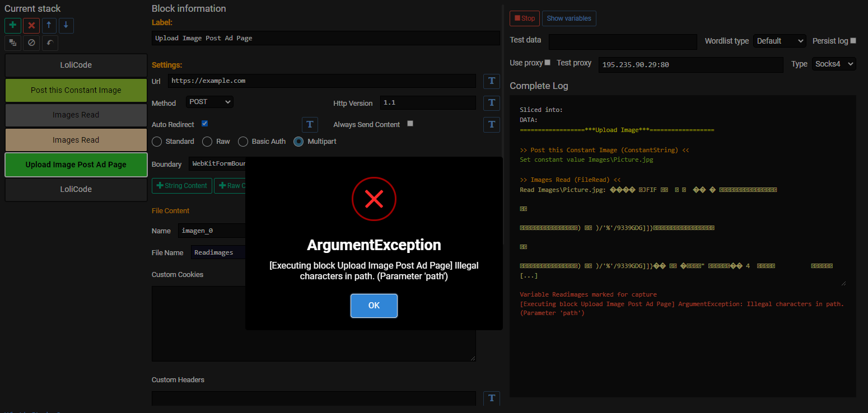
Task: Select the last LoliCode block in the stack
Action: pos(76,189)
